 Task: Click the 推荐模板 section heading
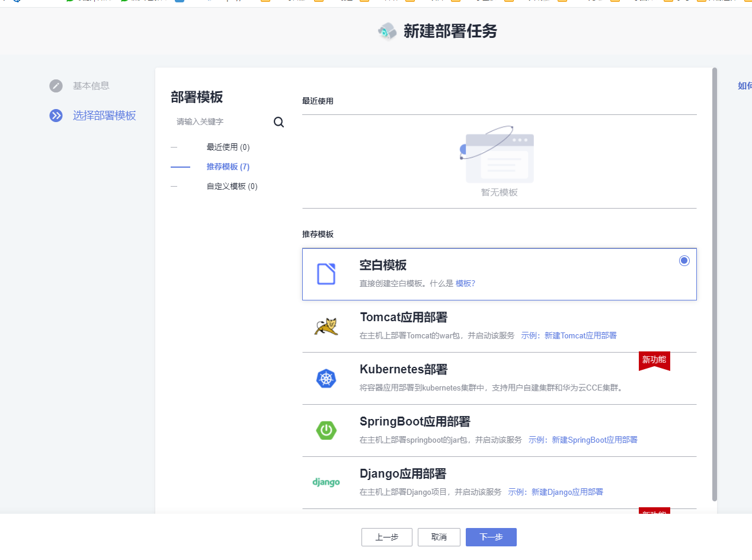318,234
